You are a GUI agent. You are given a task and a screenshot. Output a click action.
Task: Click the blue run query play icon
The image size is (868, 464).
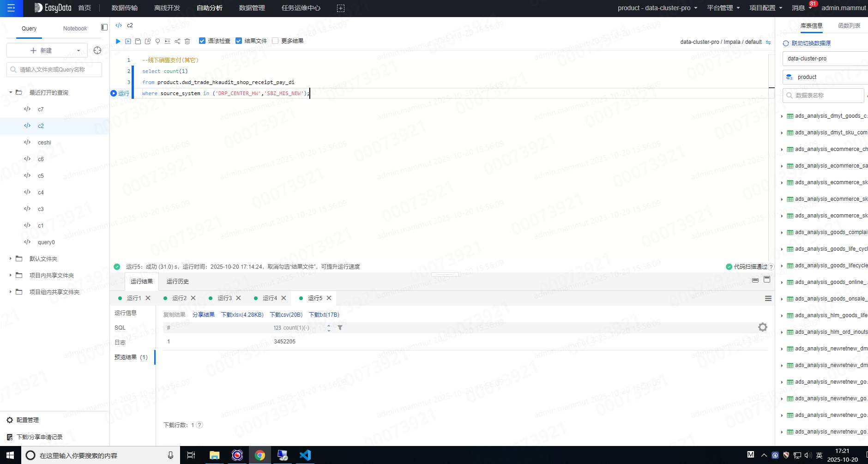(x=118, y=41)
